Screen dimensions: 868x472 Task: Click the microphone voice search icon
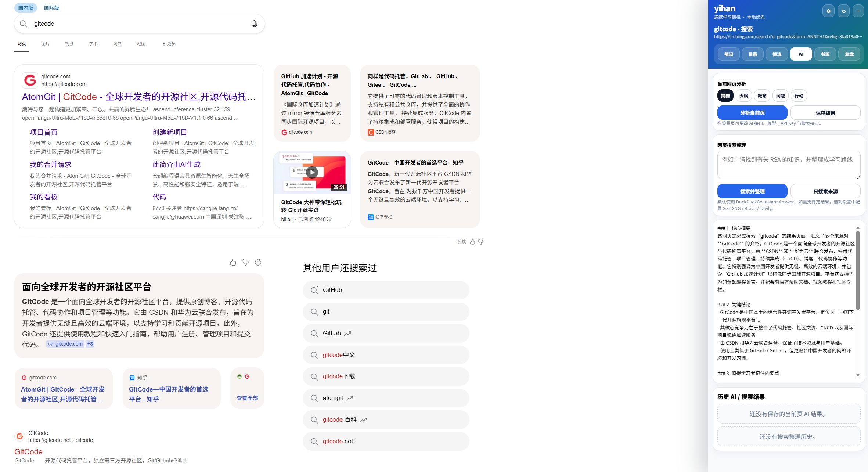click(x=254, y=24)
